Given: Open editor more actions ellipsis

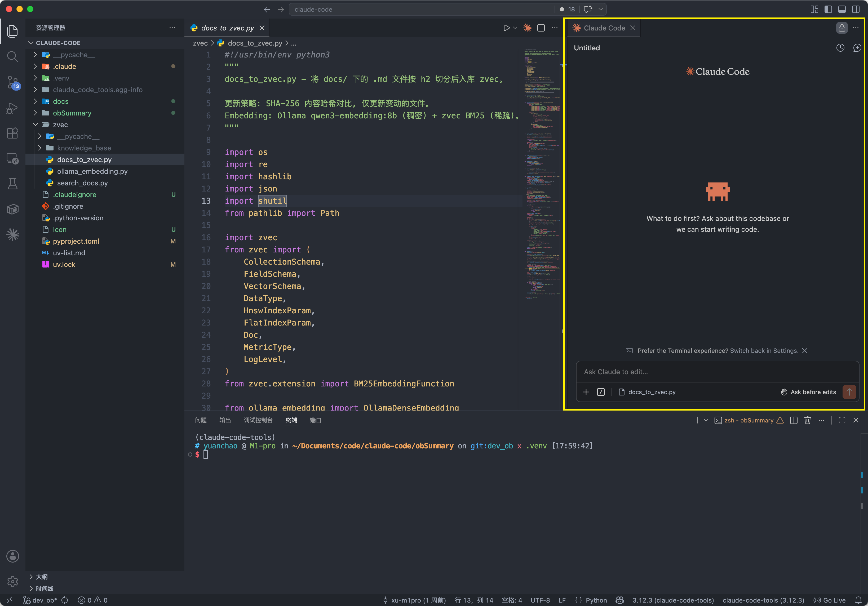Looking at the screenshot, I should click(555, 28).
